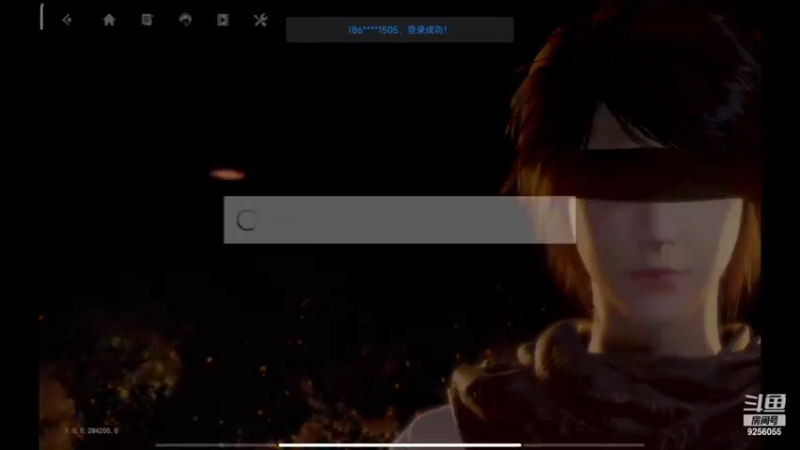
Task: Open the wrench tools settings icon
Action: 261,20
